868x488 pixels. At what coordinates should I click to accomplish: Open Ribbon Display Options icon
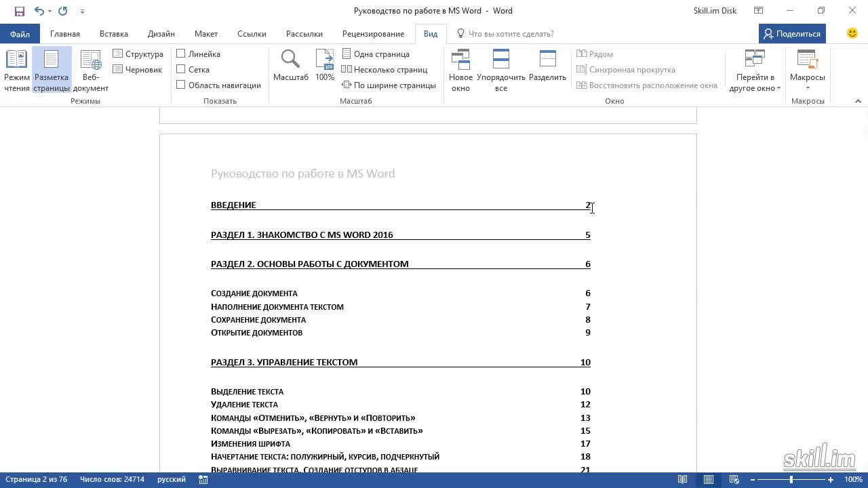point(758,11)
